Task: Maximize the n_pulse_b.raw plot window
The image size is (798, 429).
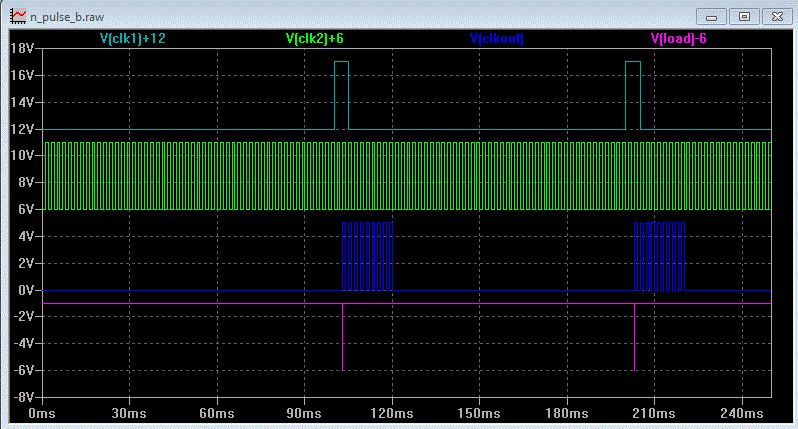Action: pos(744,17)
